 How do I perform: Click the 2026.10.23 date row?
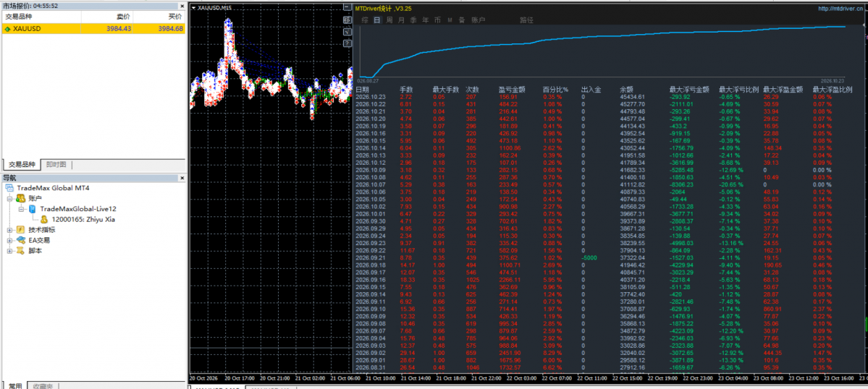click(370, 97)
